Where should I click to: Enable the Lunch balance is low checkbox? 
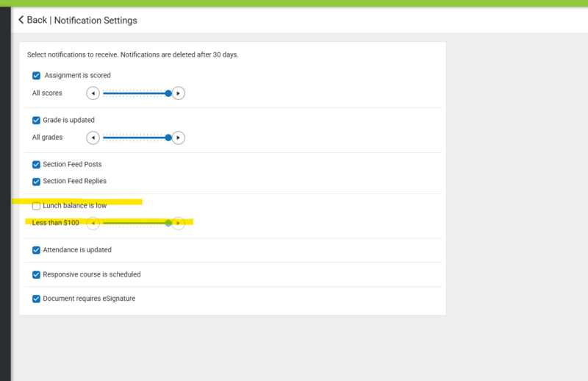click(36, 206)
